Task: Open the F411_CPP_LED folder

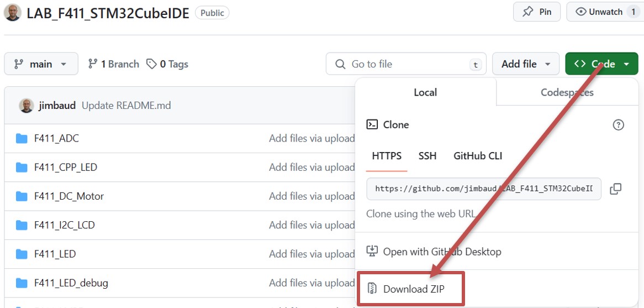Action: [66, 168]
